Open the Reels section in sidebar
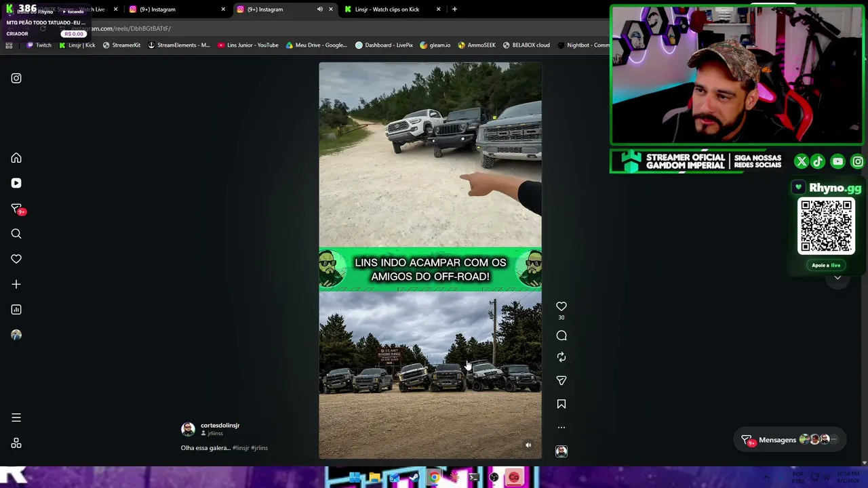The width and height of the screenshot is (868, 488). [x=16, y=183]
